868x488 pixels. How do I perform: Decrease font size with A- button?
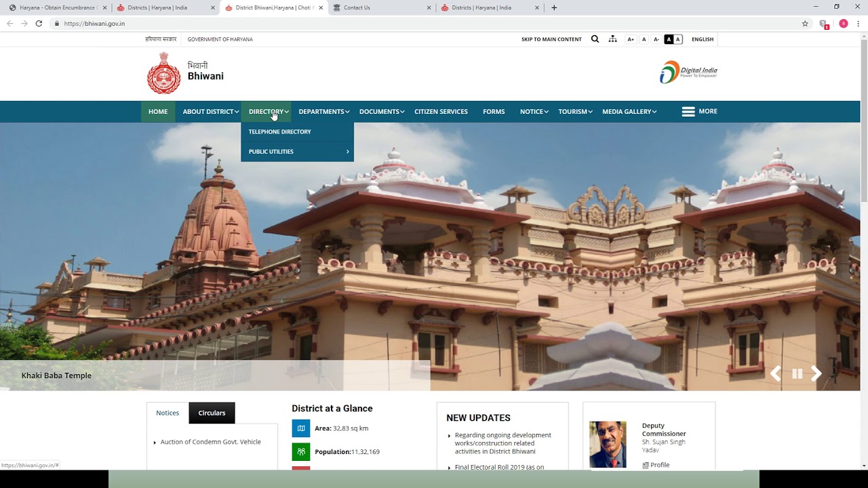tap(656, 39)
